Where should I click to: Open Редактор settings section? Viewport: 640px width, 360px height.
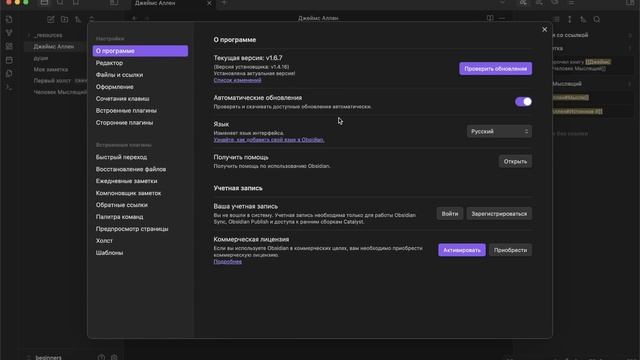[x=140, y=63]
